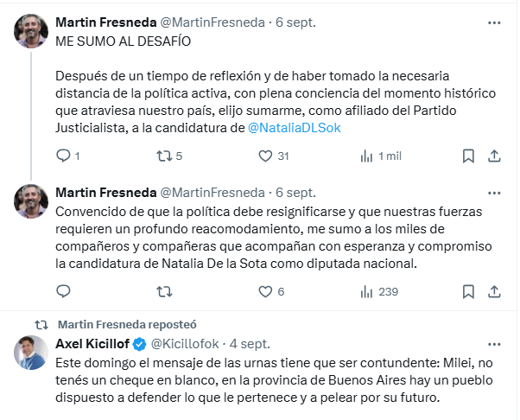This screenshot has height=420, width=520.
Task: Reply to the "Convencido de que" tweet
Action: [63, 292]
